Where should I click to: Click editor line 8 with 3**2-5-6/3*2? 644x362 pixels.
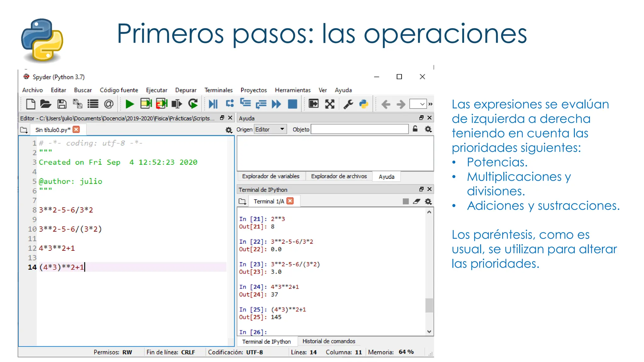[66, 210]
